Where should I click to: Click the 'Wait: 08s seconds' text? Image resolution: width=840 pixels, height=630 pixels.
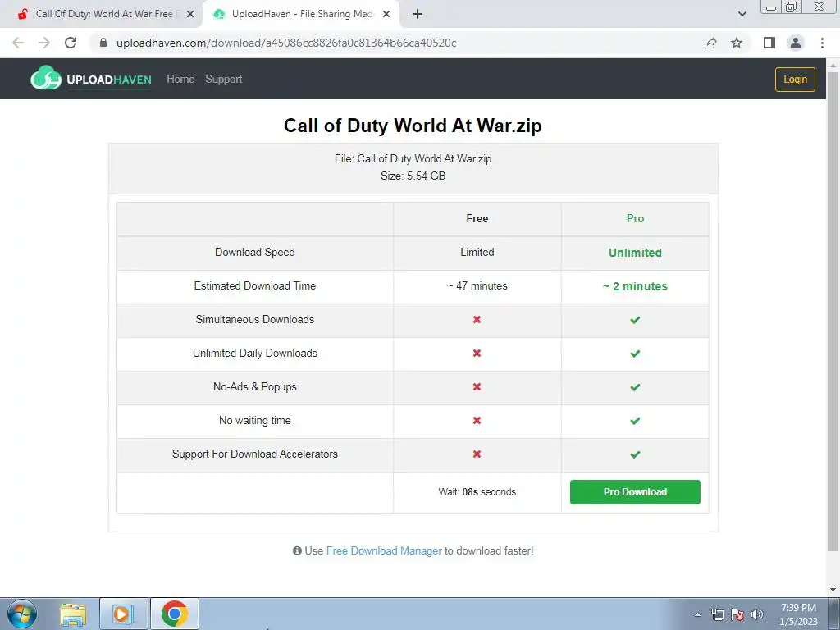(x=477, y=492)
